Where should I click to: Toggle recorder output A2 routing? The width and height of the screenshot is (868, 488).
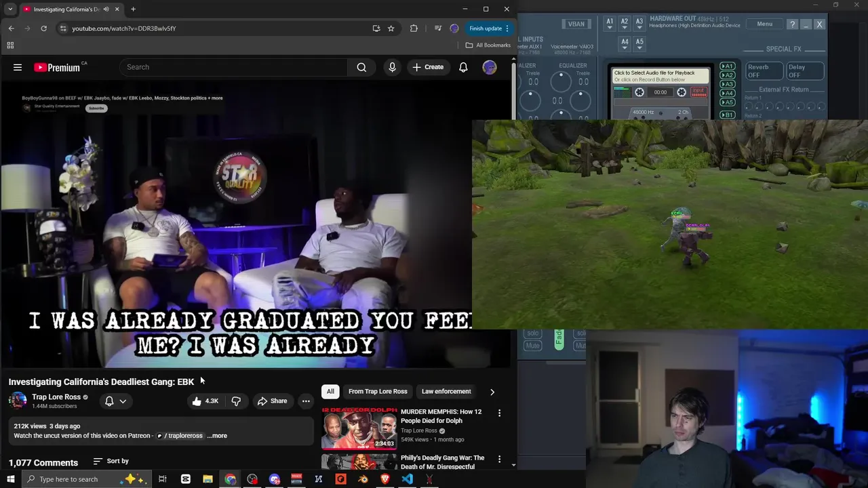pos(727,75)
